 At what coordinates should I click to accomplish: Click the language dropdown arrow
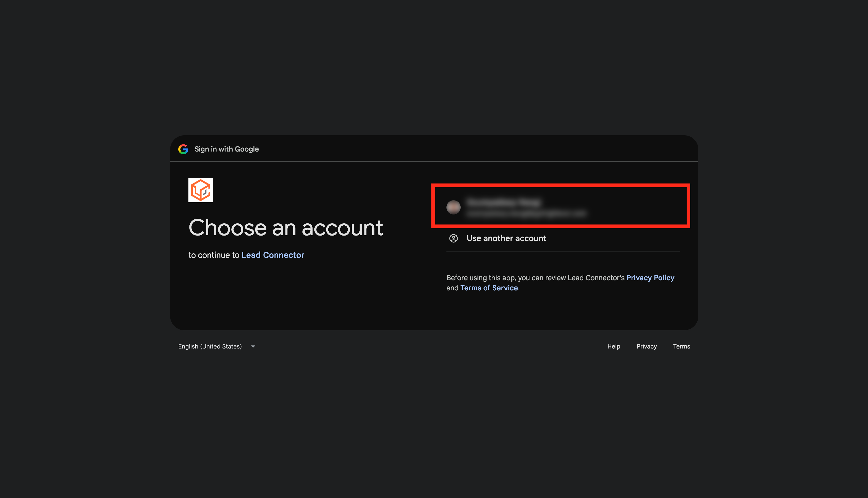tap(253, 346)
